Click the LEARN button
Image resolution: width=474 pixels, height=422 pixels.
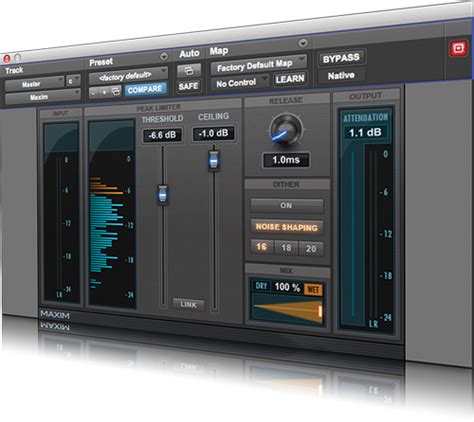click(290, 79)
